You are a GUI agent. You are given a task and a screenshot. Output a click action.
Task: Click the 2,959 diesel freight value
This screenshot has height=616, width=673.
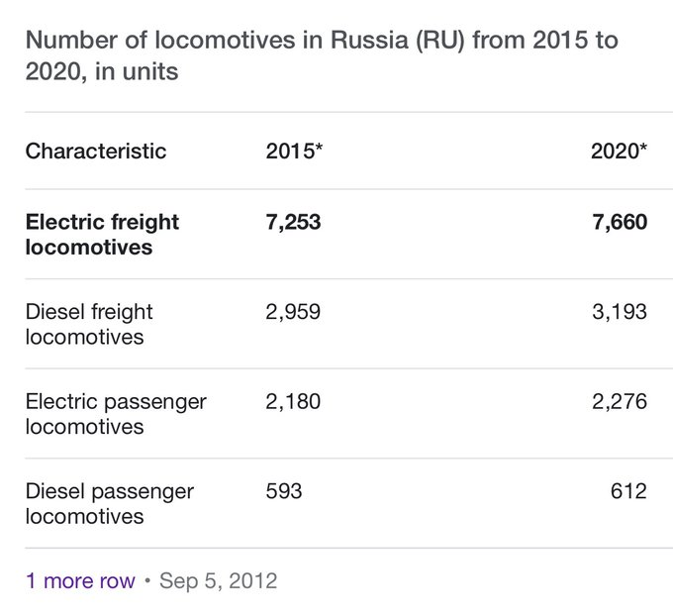pyautogui.click(x=293, y=312)
